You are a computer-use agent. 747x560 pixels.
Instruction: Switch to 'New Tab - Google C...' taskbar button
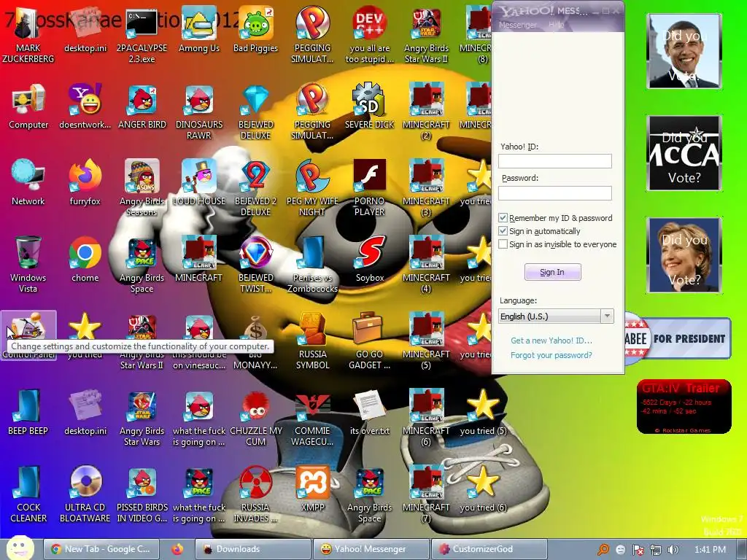[x=101, y=549]
